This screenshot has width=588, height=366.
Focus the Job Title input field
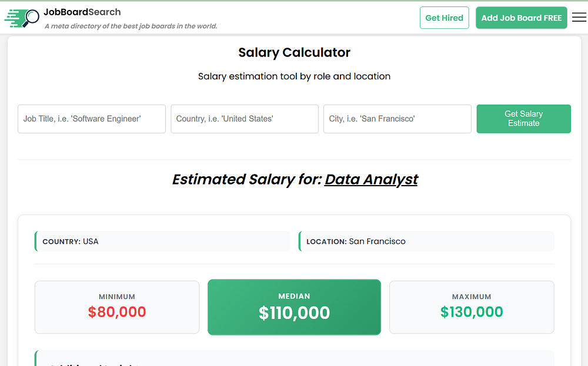(92, 119)
